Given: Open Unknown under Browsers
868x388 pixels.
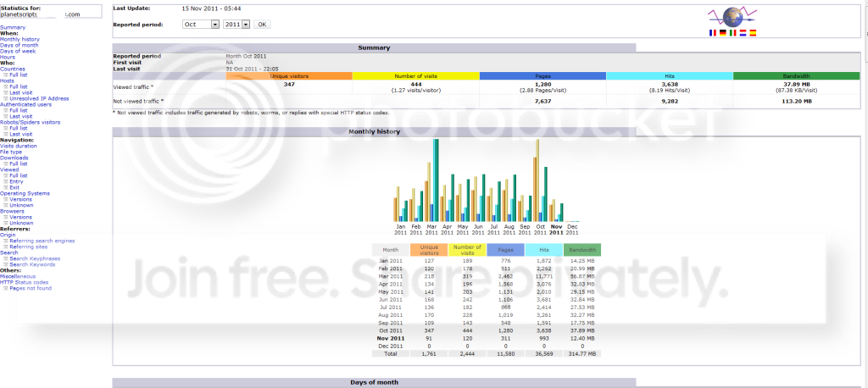Looking at the screenshot, I should click(21, 223).
